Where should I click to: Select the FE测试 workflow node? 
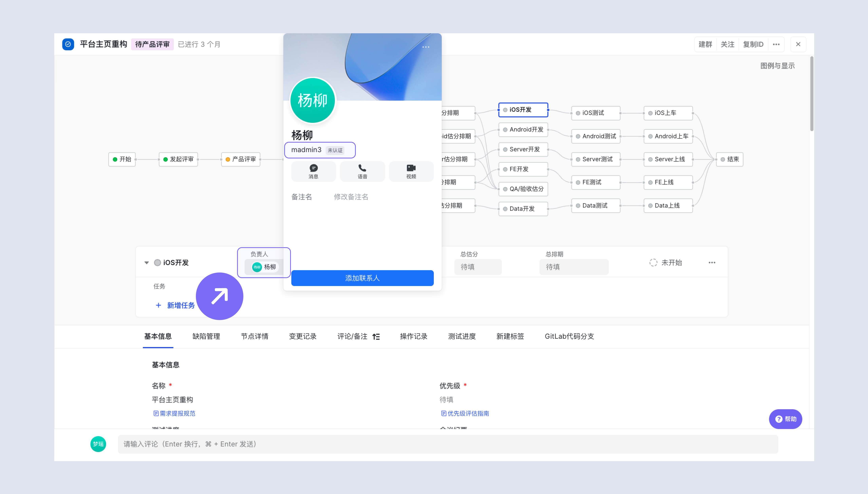tap(596, 182)
